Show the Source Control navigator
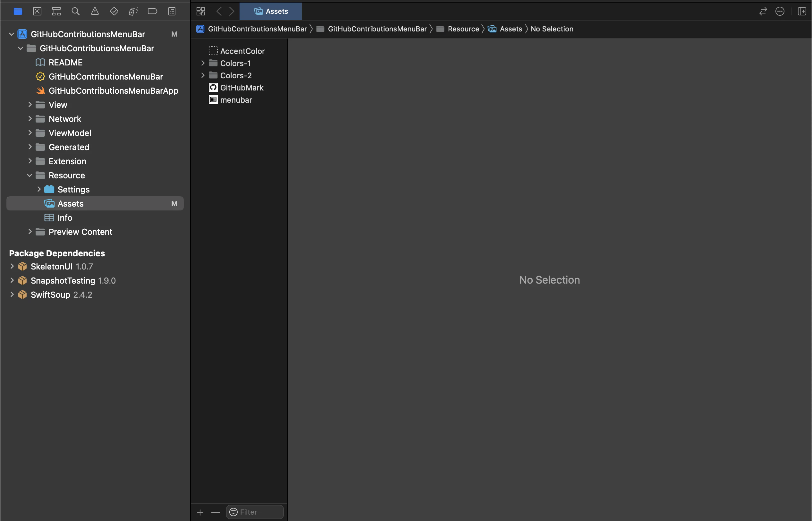The image size is (812, 521). (x=37, y=11)
